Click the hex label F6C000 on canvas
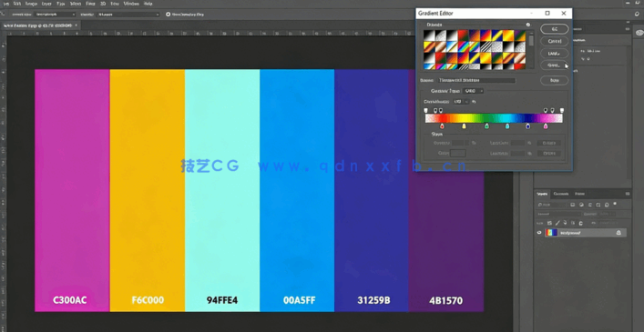The image size is (644, 332). 148,300
